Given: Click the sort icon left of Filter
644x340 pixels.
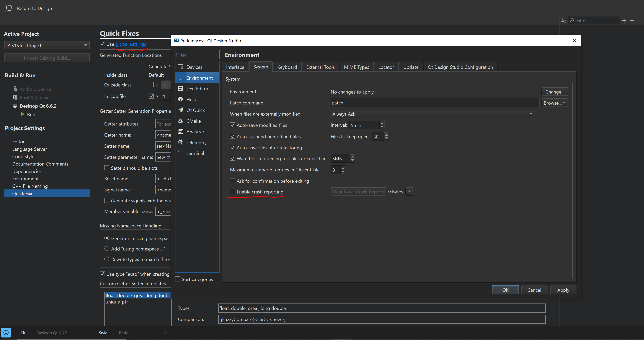Looking at the screenshot, I should tap(564, 21).
